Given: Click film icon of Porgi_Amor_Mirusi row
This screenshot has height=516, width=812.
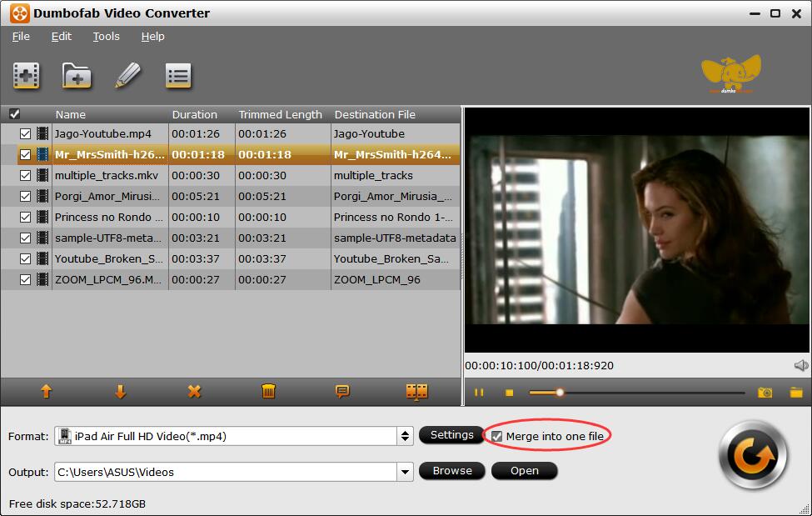Looking at the screenshot, I should (42, 196).
